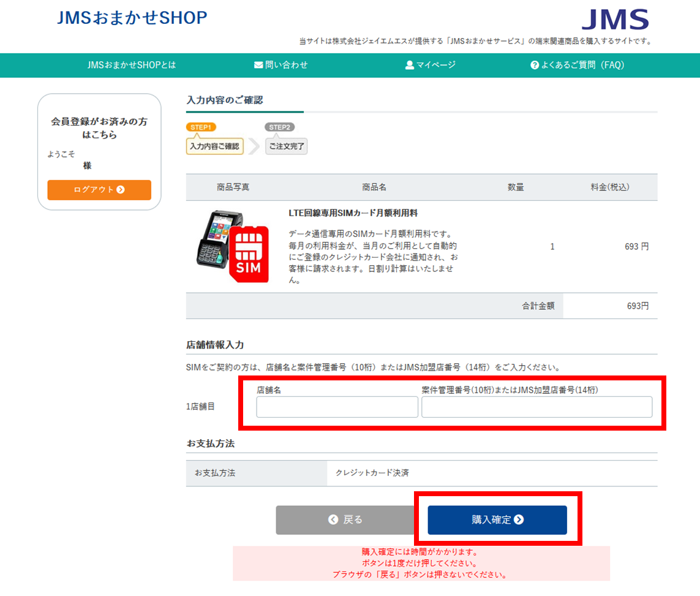The height and width of the screenshot is (596, 700).
Task: Click the arrow icon on ログアウト button
Action: 121,190
